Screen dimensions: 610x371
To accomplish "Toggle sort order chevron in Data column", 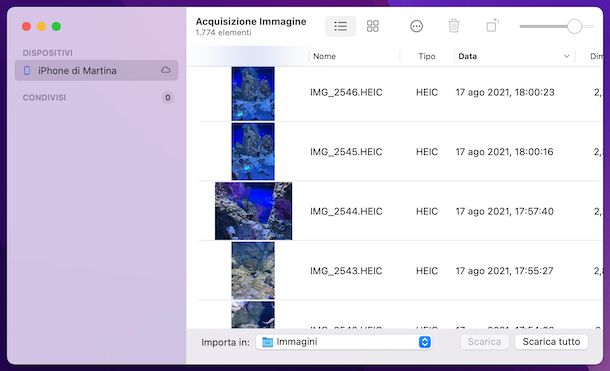I will (566, 56).
